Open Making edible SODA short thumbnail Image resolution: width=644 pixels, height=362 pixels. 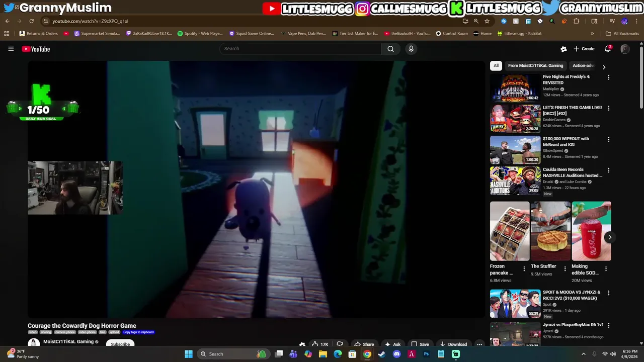click(x=591, y=231)
